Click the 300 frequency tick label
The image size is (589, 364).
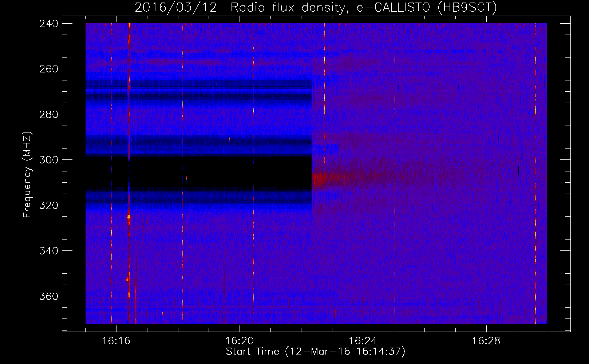click(49, 160)
